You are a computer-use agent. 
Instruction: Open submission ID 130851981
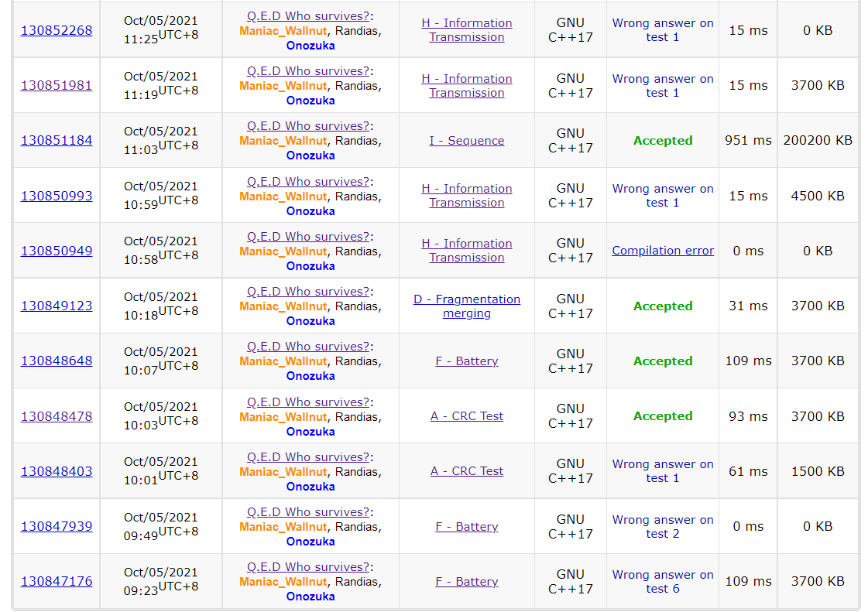(57, 85)
